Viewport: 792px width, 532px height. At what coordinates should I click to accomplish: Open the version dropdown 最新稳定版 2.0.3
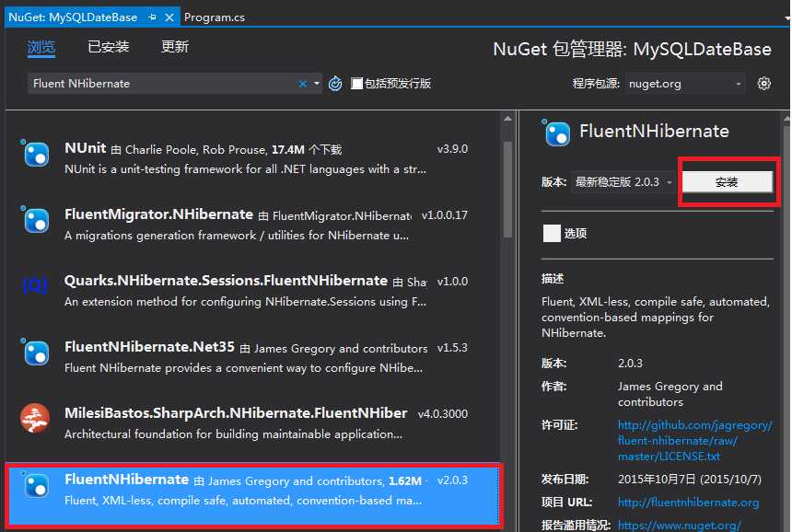(624, 181)
